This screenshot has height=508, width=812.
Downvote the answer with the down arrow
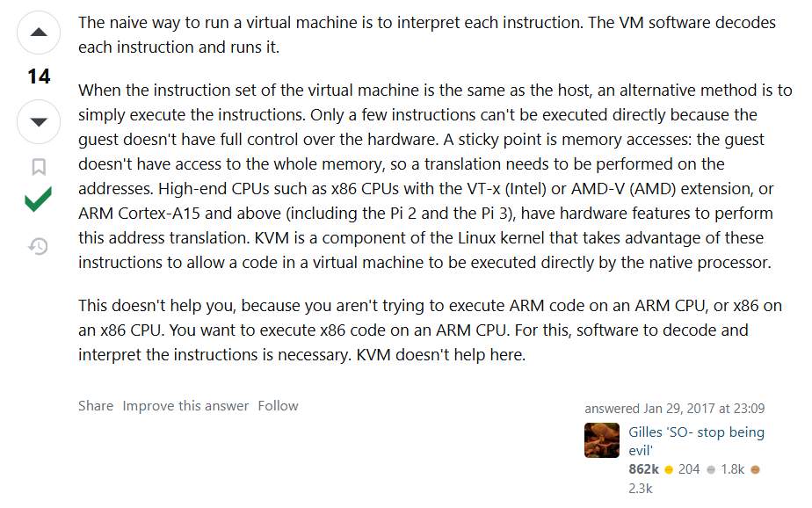38,121
